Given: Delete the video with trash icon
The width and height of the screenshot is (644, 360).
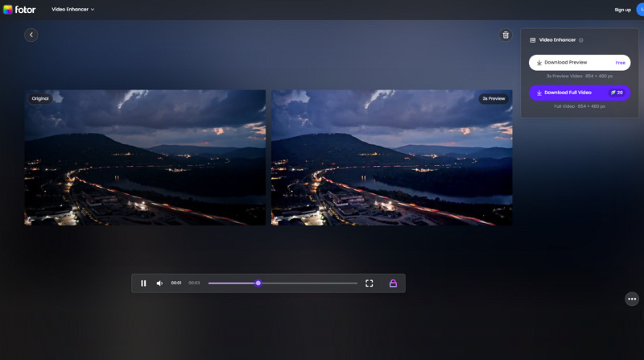Looking at the screenshot, I should (x=506, y=35).
